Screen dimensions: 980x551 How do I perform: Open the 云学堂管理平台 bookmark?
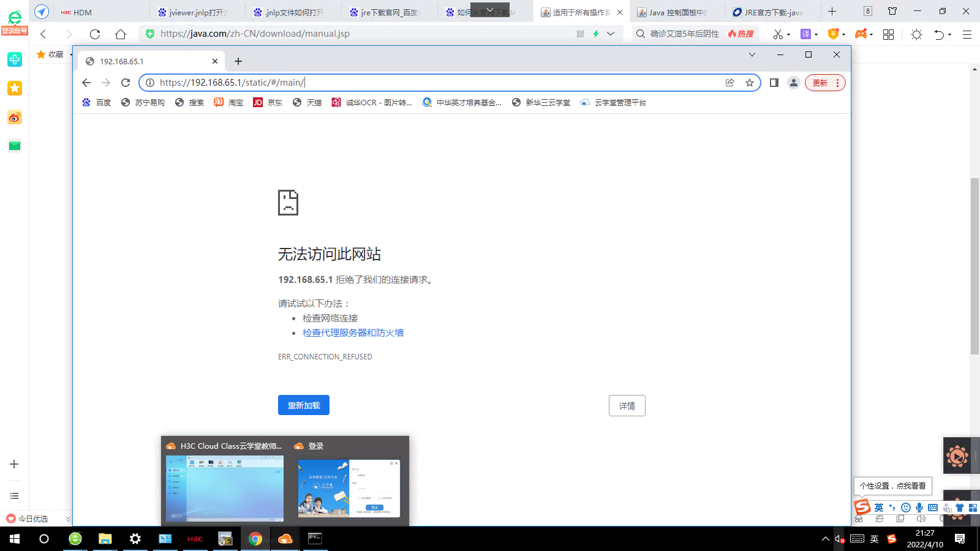coord(613,102)
